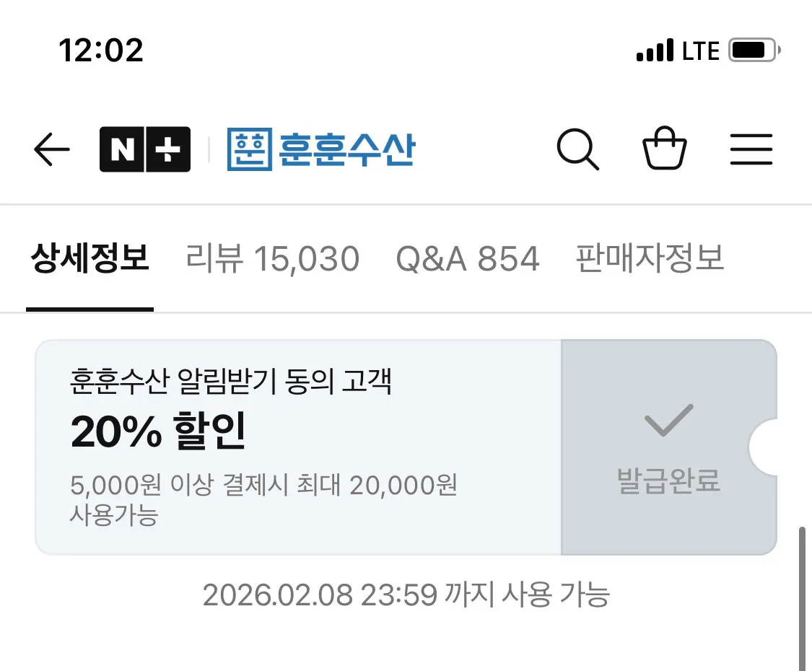Click the 5,000원 이상 결제시 coupon condition text
Screen dimensions: 812x671
[x=263, y=486]
